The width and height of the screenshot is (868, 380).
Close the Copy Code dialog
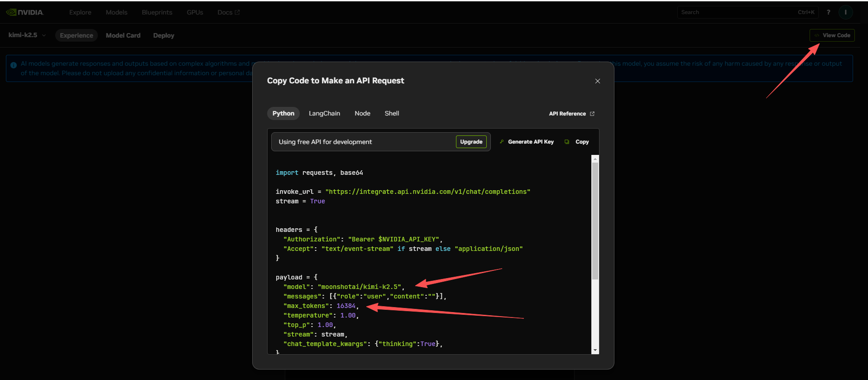(598, 81)
